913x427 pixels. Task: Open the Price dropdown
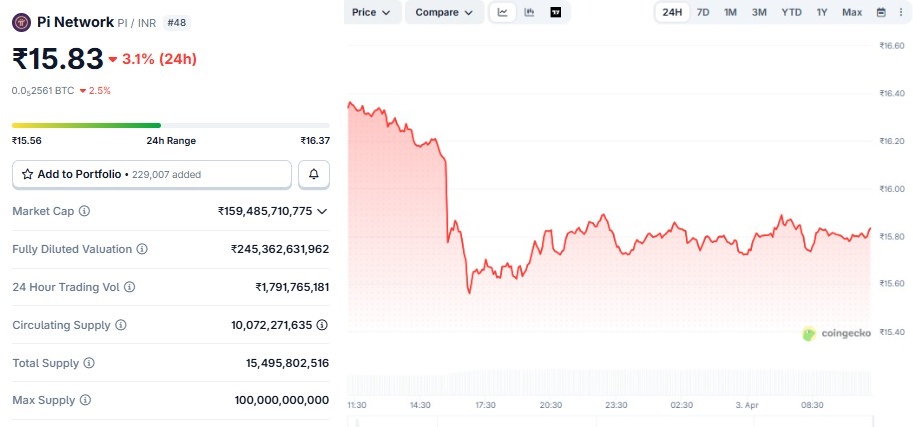[x=373, y=12]
